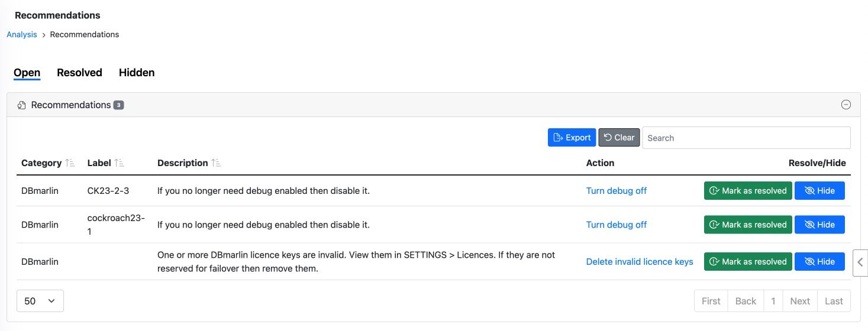868x331 pixels.
Task: Go to the Next page
Action: pos(800,301)
